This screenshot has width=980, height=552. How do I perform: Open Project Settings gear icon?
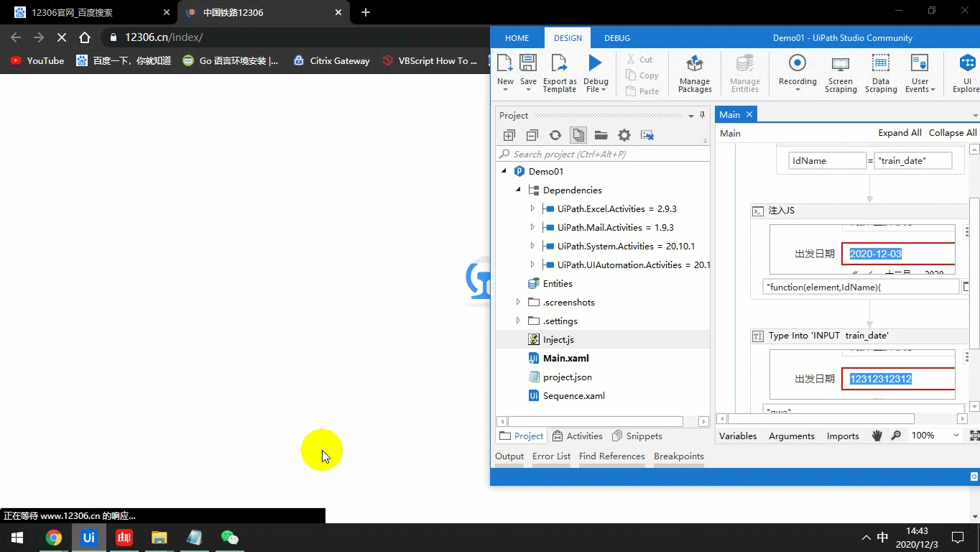624,135
